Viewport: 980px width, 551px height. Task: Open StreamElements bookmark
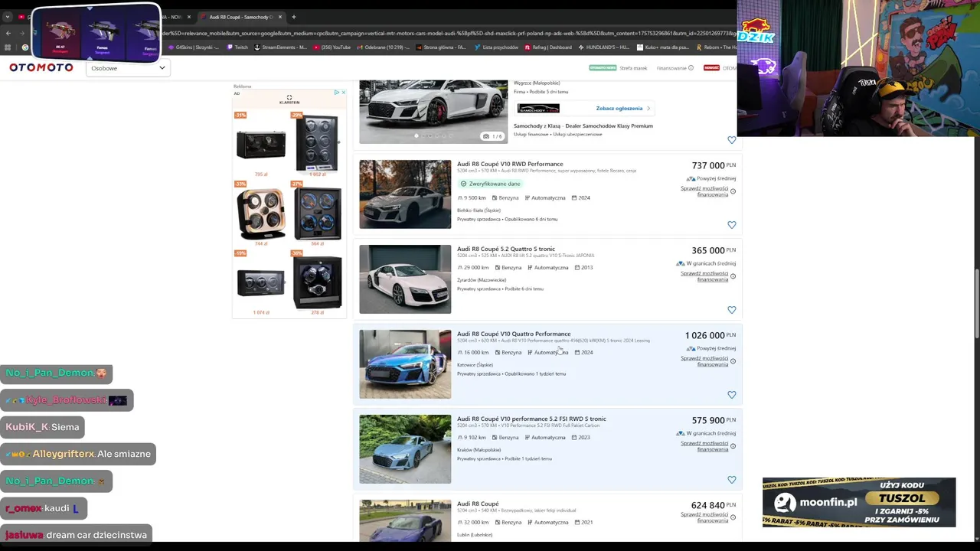279,47
